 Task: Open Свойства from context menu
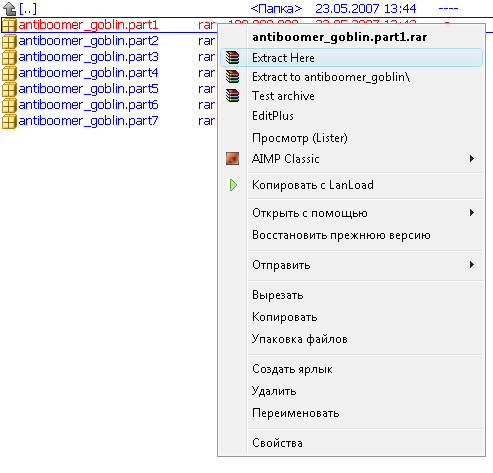(351, 443)
